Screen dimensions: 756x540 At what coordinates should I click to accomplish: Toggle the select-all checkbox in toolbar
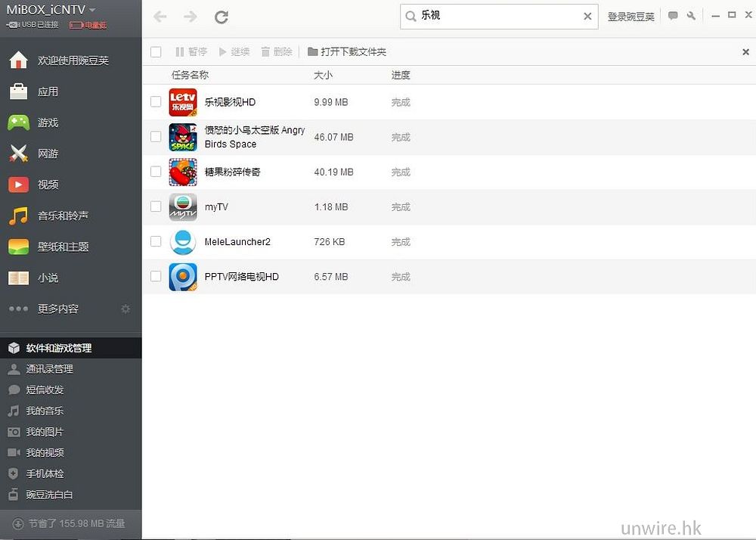(156, 52)
